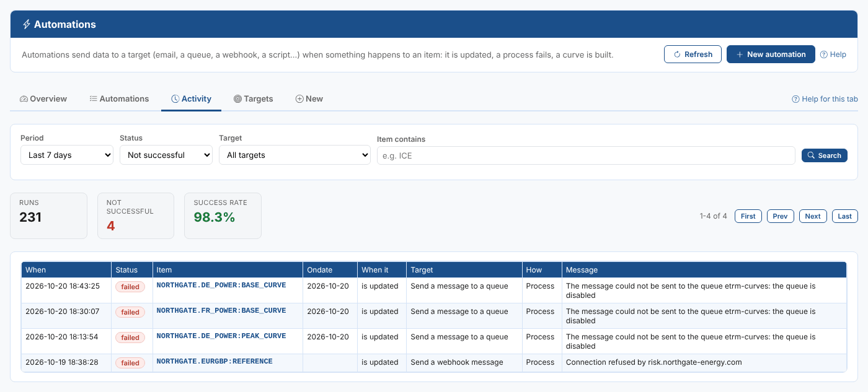Click the '1-4 of 4' pagination text
The width and height of the screenshot is (868, 392).
[x=713, y=216]
